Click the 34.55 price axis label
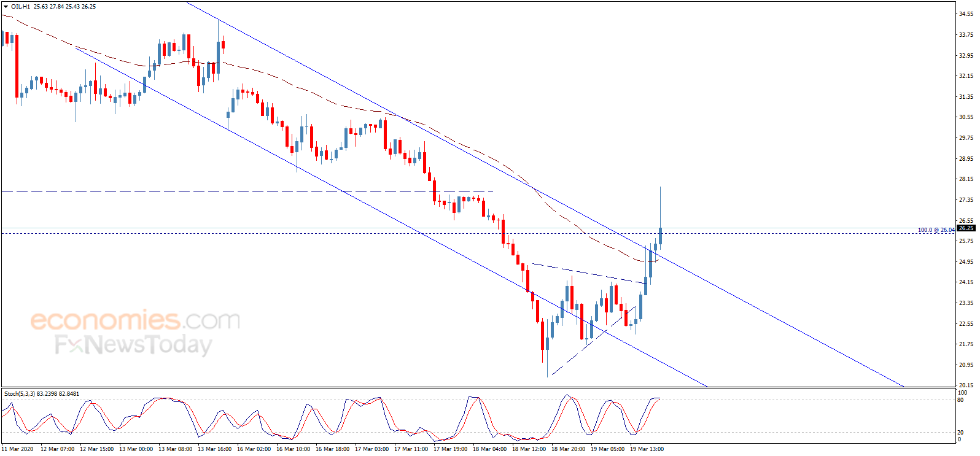 966,14
